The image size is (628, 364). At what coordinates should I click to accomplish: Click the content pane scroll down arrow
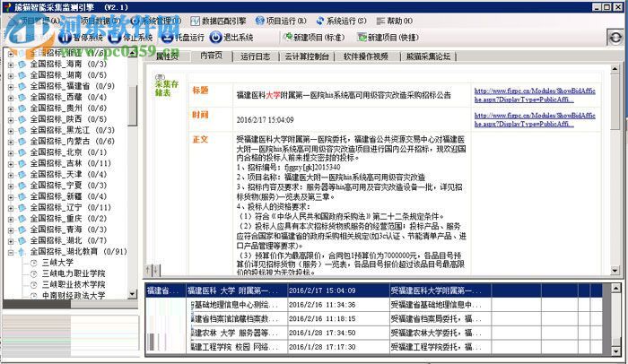pos(615,270)
